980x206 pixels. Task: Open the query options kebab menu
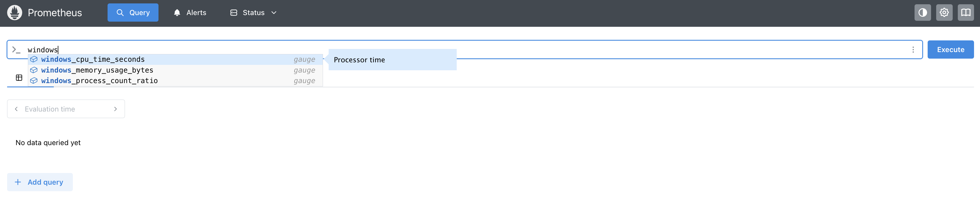coord(913,50)
